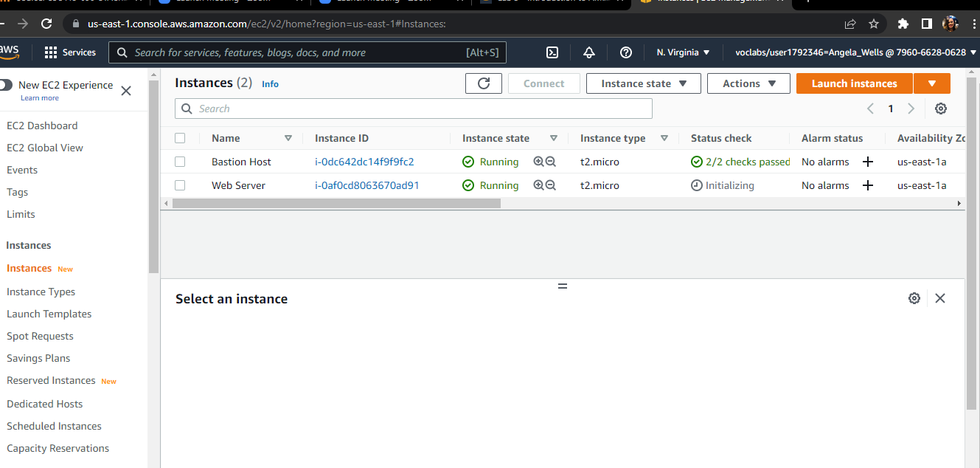Open the Services grid menu
Viewport: 980px width, 468px height.
tap(70, 52)
